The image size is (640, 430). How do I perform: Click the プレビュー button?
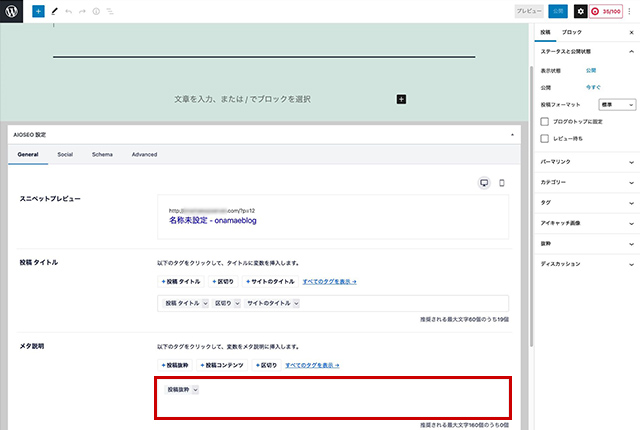(x=529, y=11)
